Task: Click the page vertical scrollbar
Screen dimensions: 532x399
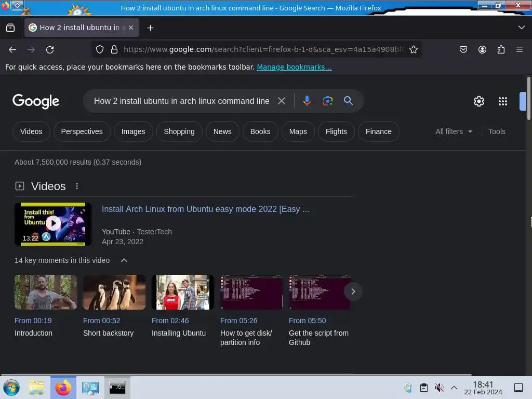Action: [528, 98]
